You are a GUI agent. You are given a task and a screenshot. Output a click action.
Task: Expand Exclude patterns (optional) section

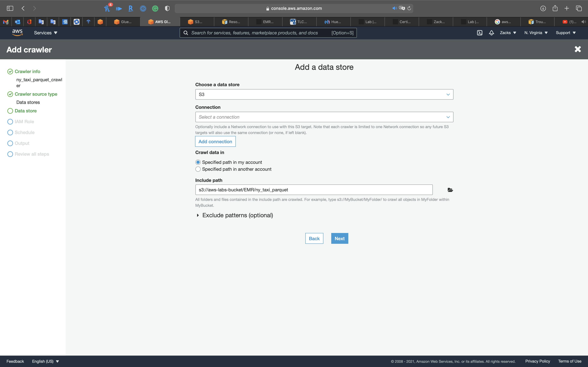pyautogui.click(x=237, y=215)
